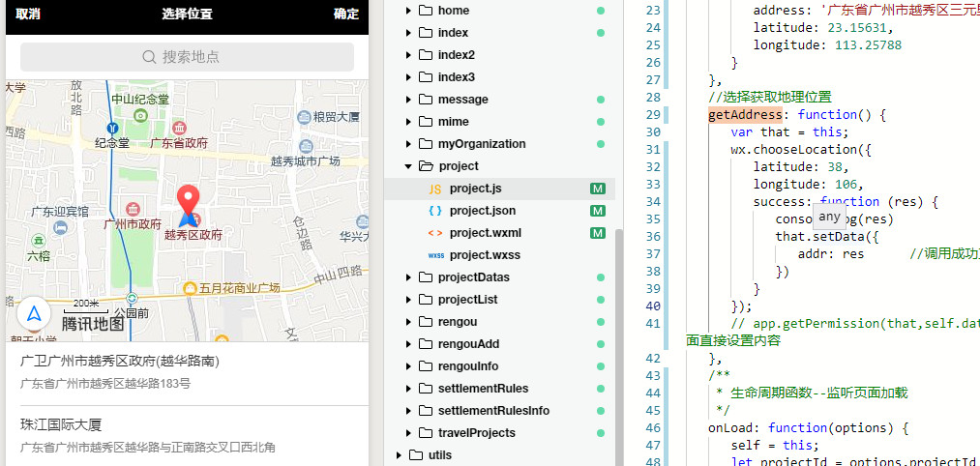
Task: Collapse the project folder arrow
Action: (x=408, y=166)
